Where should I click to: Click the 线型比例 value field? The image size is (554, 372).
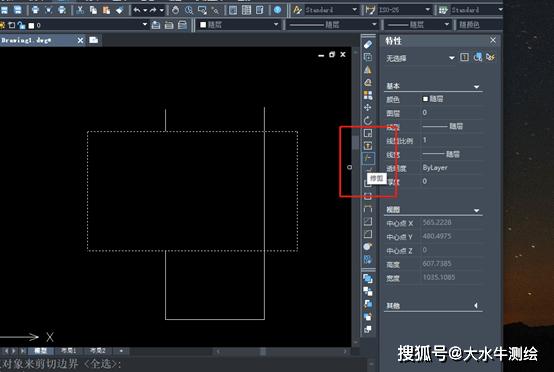pyautogui.click(x=452, y=140)
